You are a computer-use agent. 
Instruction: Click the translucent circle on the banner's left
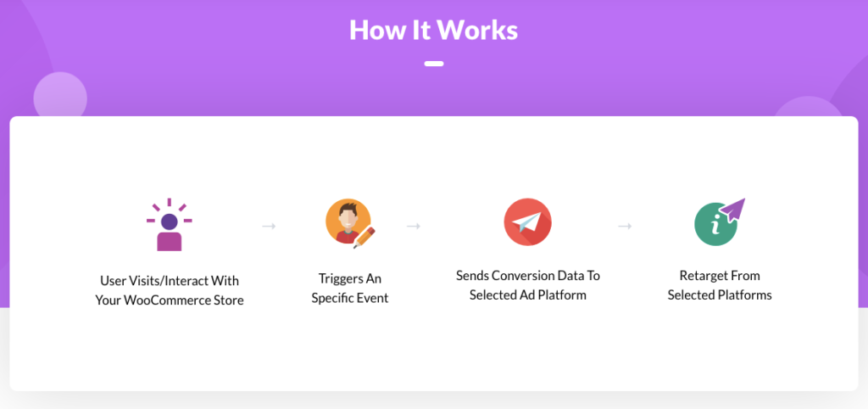pyautogui.click(x=60, y=95)
